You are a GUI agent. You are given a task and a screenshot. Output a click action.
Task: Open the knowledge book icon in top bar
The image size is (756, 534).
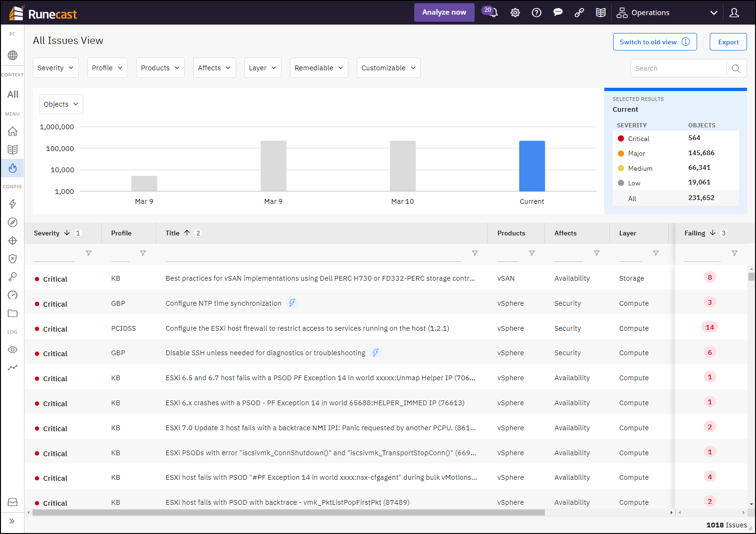click(x=600, y=13)
